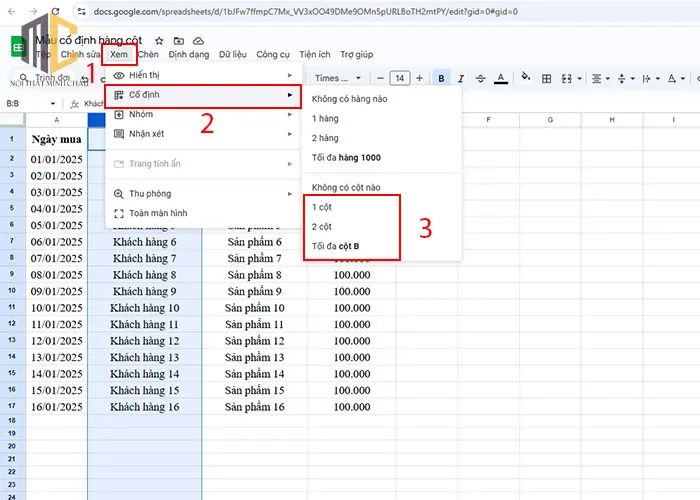This screenshot has height=500, width=700.
Task: Click the font size field showing 14
Action: (400, 78)
